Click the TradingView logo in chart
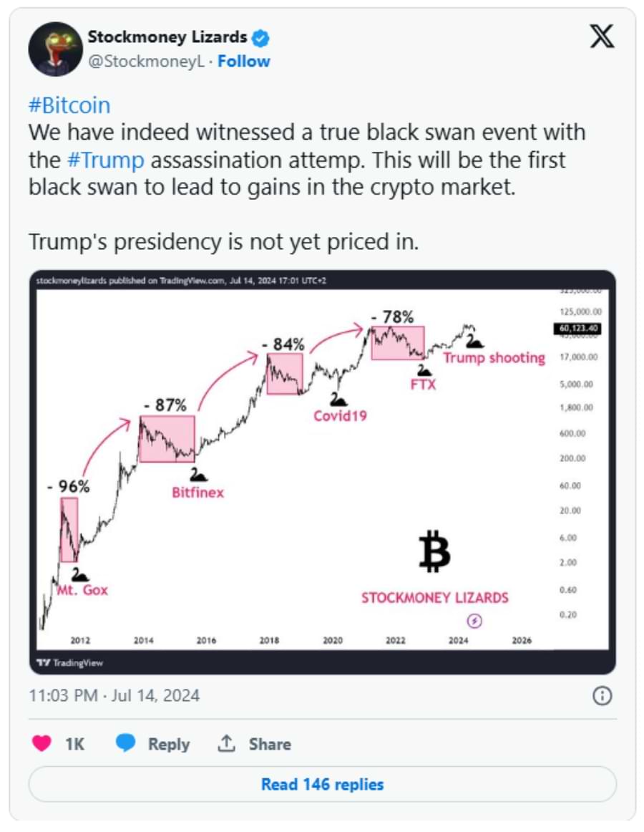 (x=69, y=662)
